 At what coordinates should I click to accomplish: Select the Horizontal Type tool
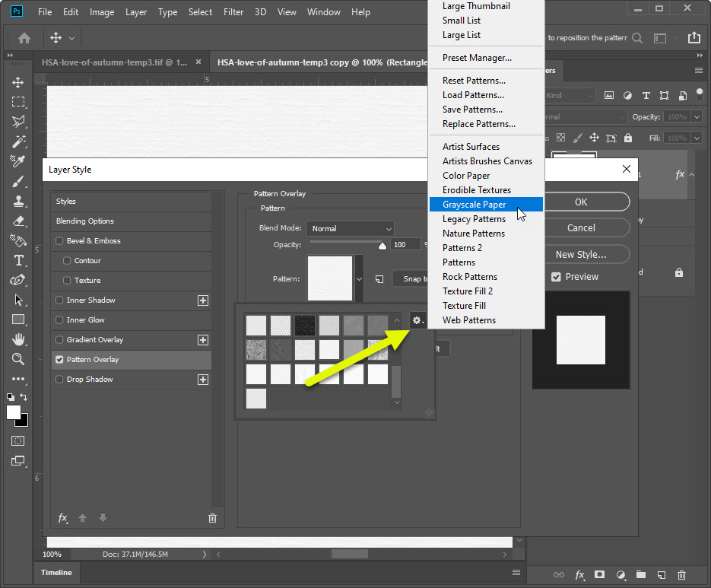click(18, 260)
